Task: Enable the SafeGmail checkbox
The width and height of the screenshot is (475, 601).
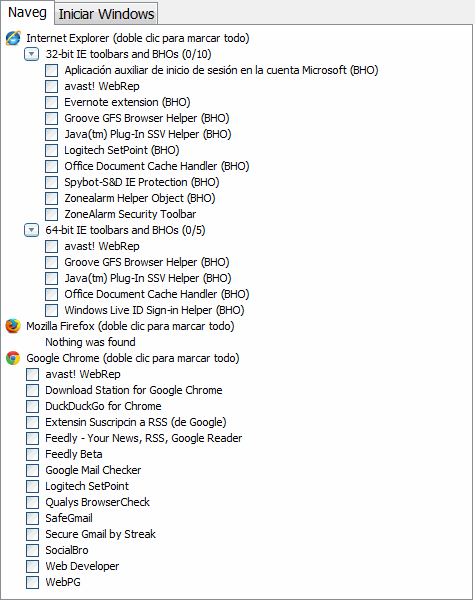Action: (x=33, y=518)
